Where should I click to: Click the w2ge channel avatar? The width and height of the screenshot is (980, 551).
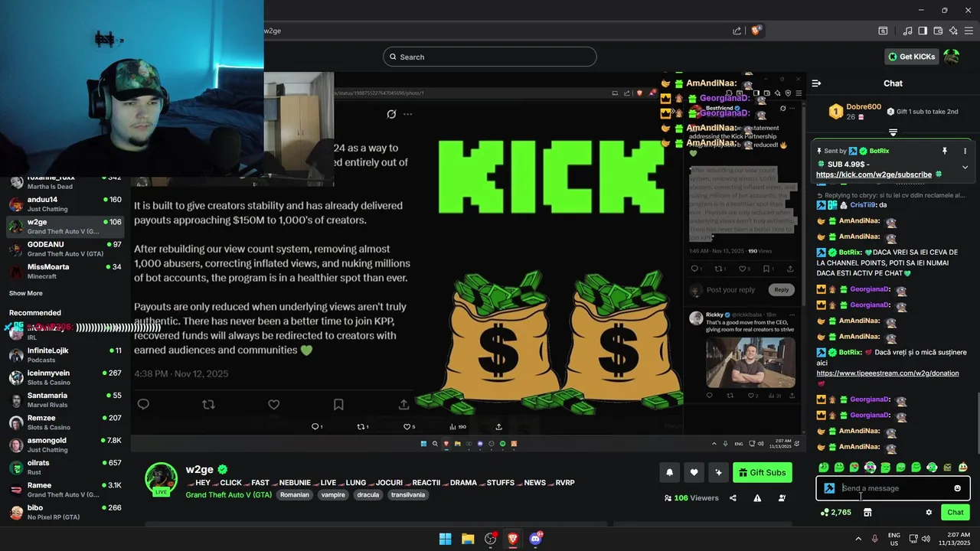pyautogui.click(x=162, y=479)
